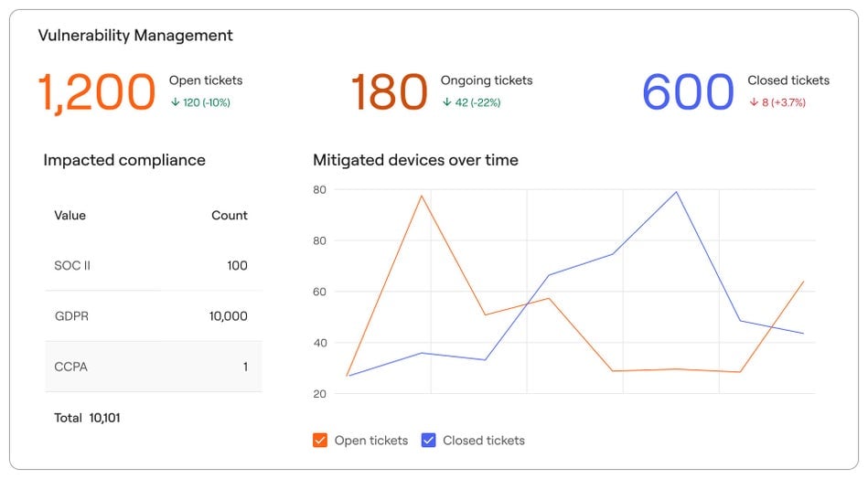Click the Impacted compliance heading
The height and width of the screenshot is (479, 868).
pos(124,160)
